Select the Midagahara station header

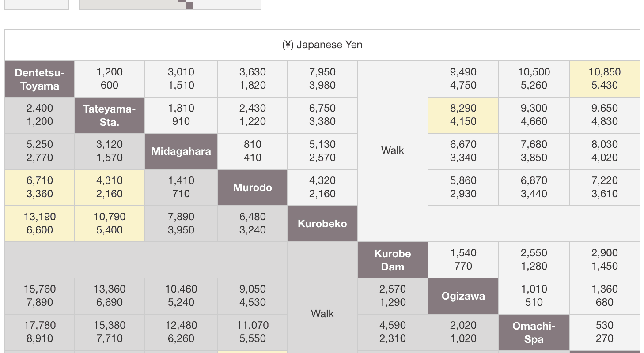[x=181, y=151]
